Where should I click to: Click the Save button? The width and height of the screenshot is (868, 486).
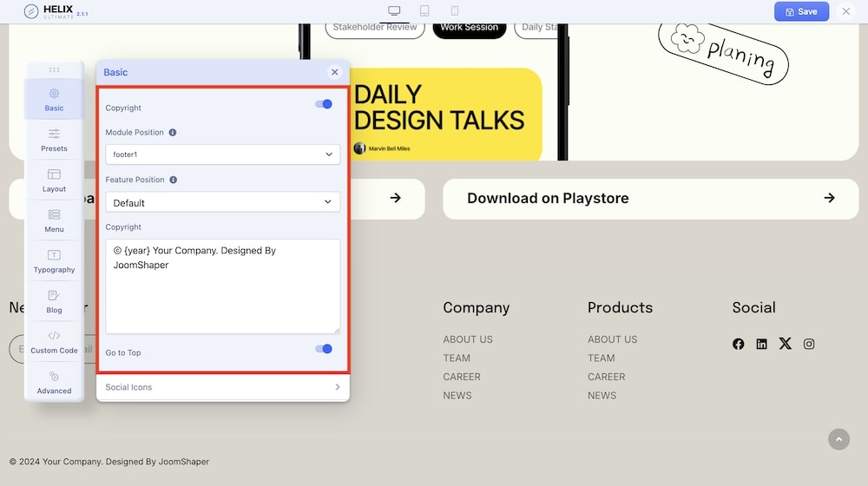click(801, 11)
